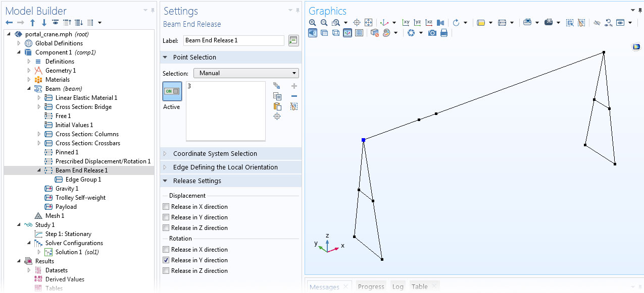The width and height of the screenshot is (644, 293).
Task: Open the Log tab
Action: [x=398, y=286]
